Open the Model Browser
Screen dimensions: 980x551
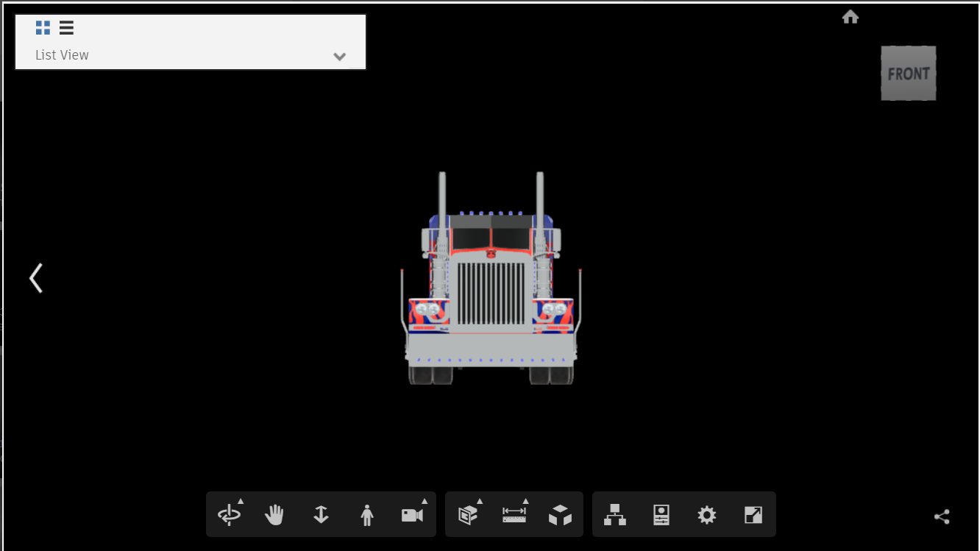point(615,515)
